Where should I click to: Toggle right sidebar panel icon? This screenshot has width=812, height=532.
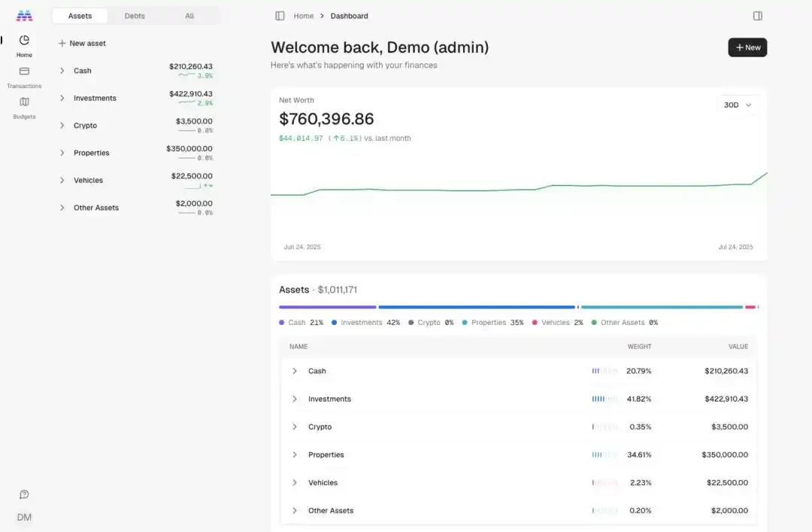[757, 16]
